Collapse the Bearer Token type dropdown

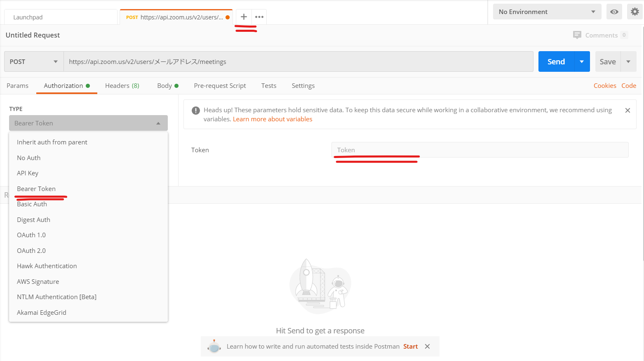click(88, 123)
